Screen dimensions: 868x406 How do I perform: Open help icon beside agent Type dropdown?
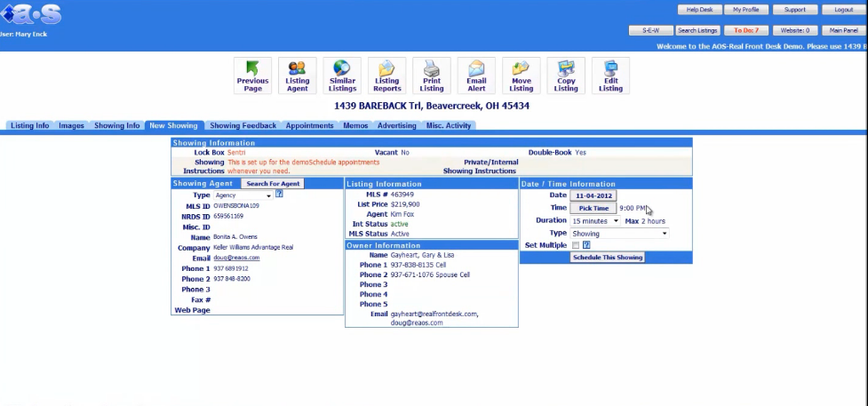coord(279,194)
